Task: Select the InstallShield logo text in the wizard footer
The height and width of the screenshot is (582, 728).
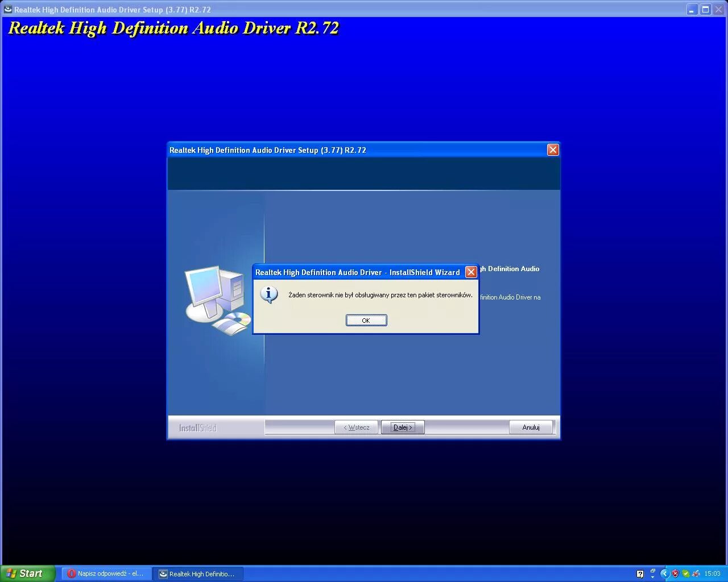Action: 196,427
